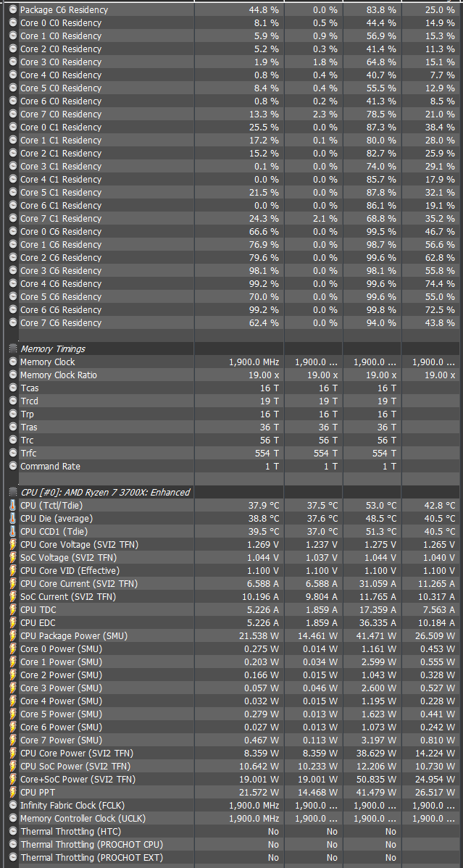Click the Core 7 C0 Residency icon
The width and height of the screenshot is (463, 868).
pos(13,114)
